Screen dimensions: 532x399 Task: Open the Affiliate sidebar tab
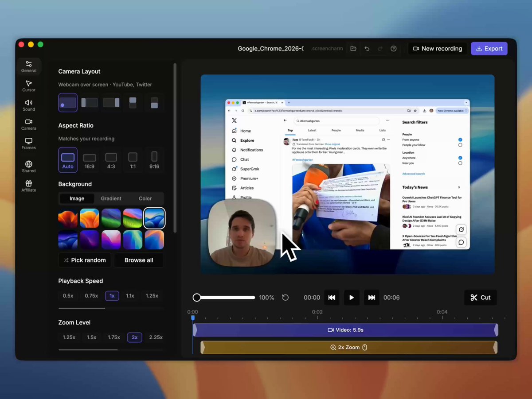click(x=29, y=186)
